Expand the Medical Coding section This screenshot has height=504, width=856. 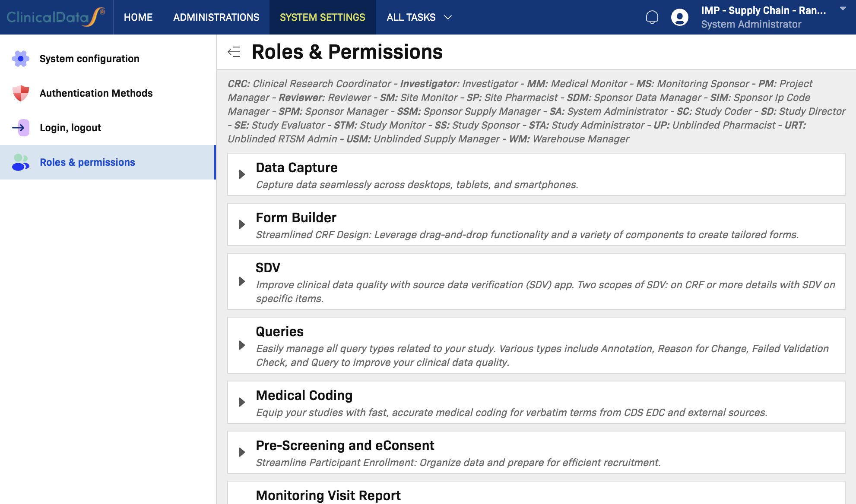pos(241,402)
